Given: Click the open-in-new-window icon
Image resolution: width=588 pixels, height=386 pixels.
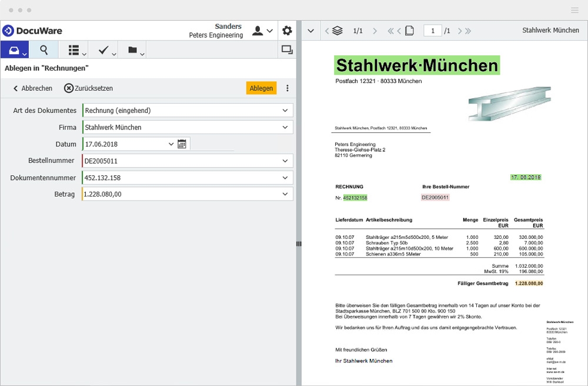Looking at the screenshot, I should pyautogui.click(x=287, y=49).
